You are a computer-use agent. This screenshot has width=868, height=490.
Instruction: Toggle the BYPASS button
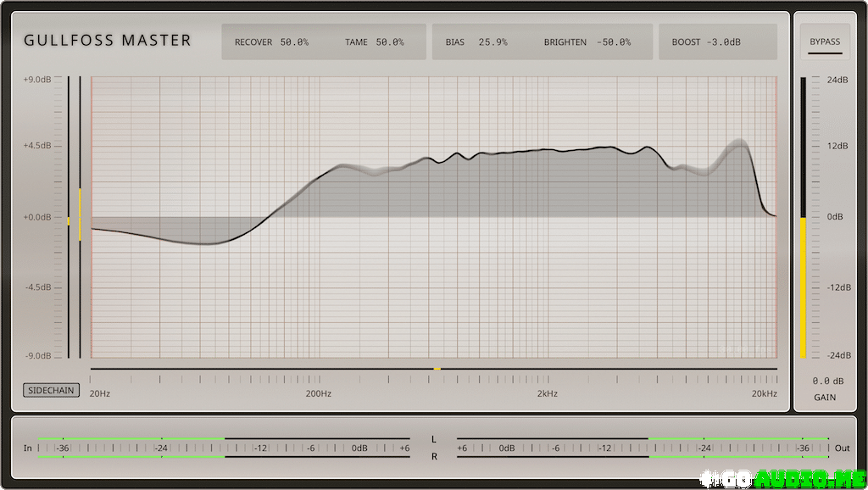pos(825,42)
